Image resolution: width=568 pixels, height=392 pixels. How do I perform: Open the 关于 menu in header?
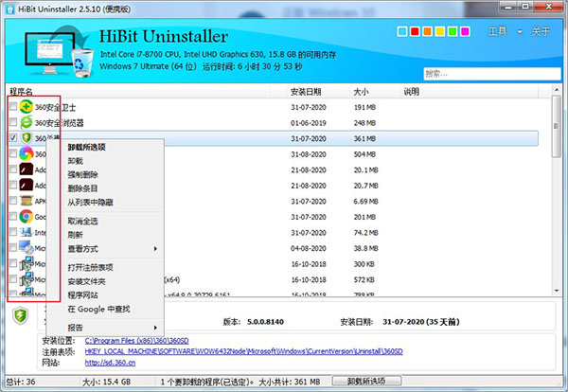[541, 31]
